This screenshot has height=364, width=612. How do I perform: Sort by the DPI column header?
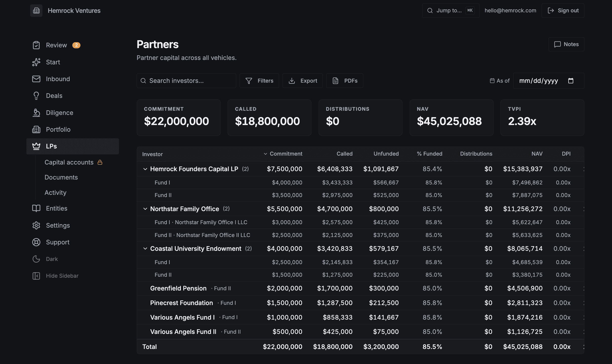click(x=566, y=154)
